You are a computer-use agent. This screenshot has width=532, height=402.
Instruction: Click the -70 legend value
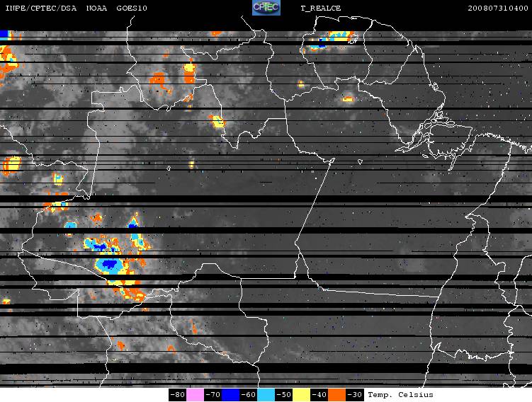coord(213,395)
